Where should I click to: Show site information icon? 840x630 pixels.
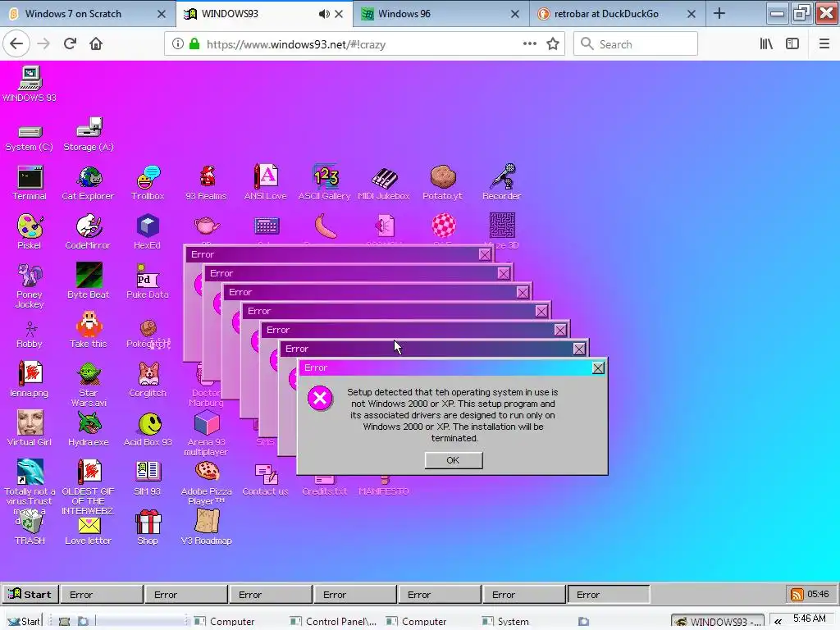coord(178,44)
